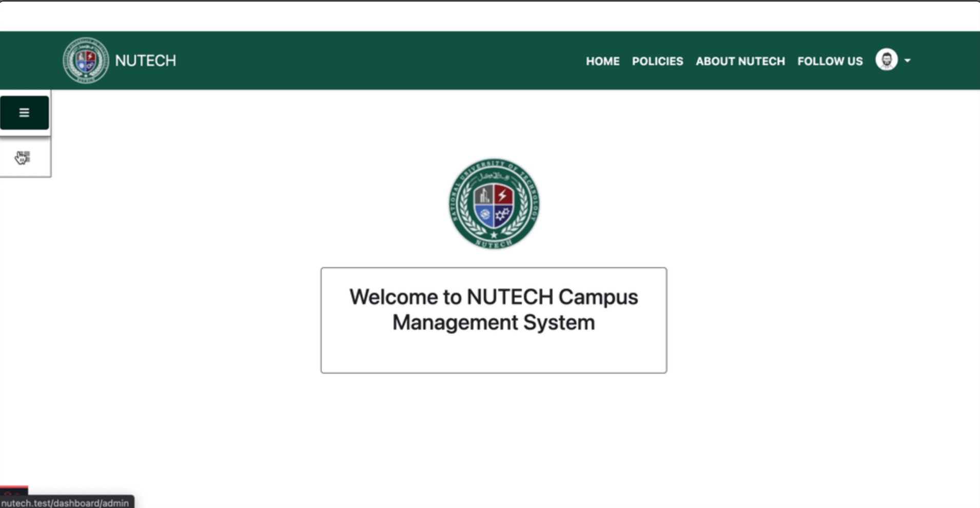Open the FOLLOW US menu item
980x508 pixels.
(830, 61)
